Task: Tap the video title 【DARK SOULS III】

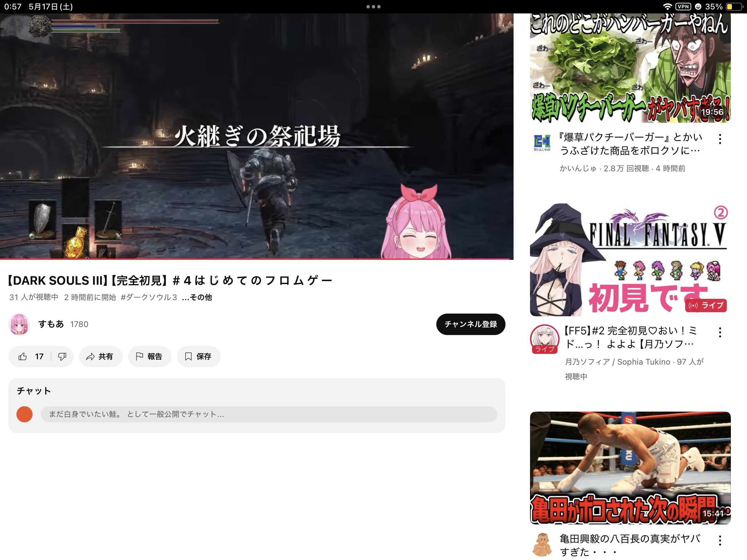Action: tap(170, 281)
